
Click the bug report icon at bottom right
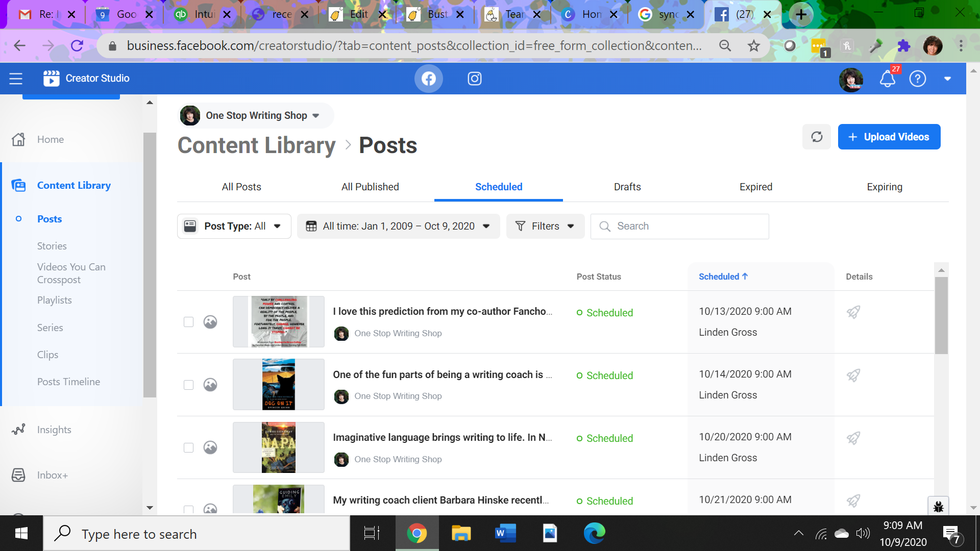tap(938, 507)
